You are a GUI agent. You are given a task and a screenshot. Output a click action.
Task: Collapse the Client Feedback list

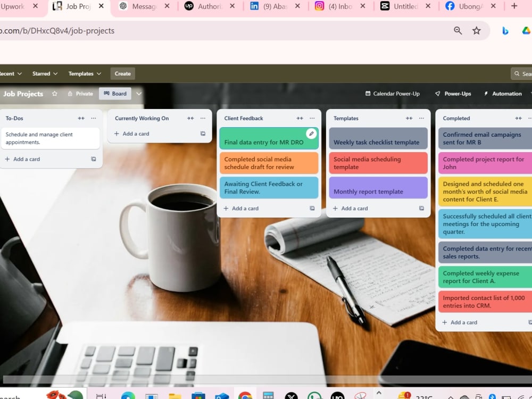tap(300, 119)
